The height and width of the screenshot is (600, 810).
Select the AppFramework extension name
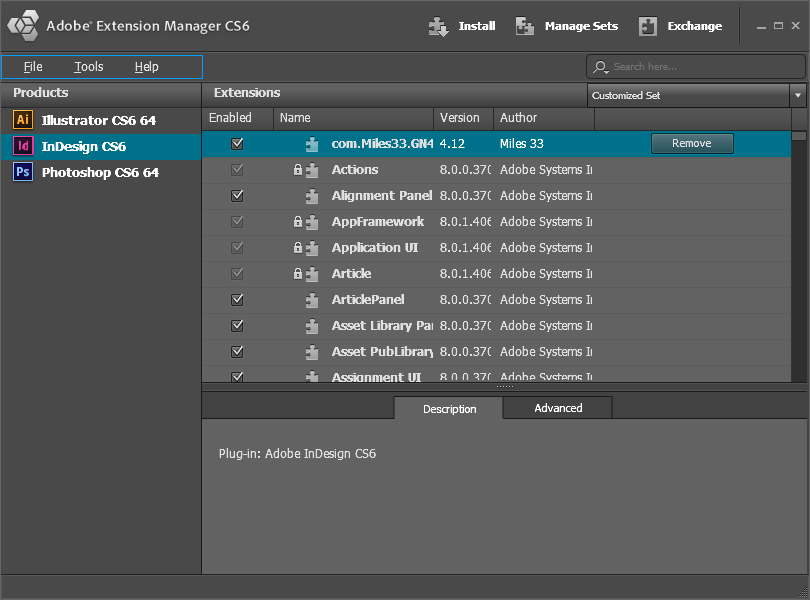[x=378, y=222]
